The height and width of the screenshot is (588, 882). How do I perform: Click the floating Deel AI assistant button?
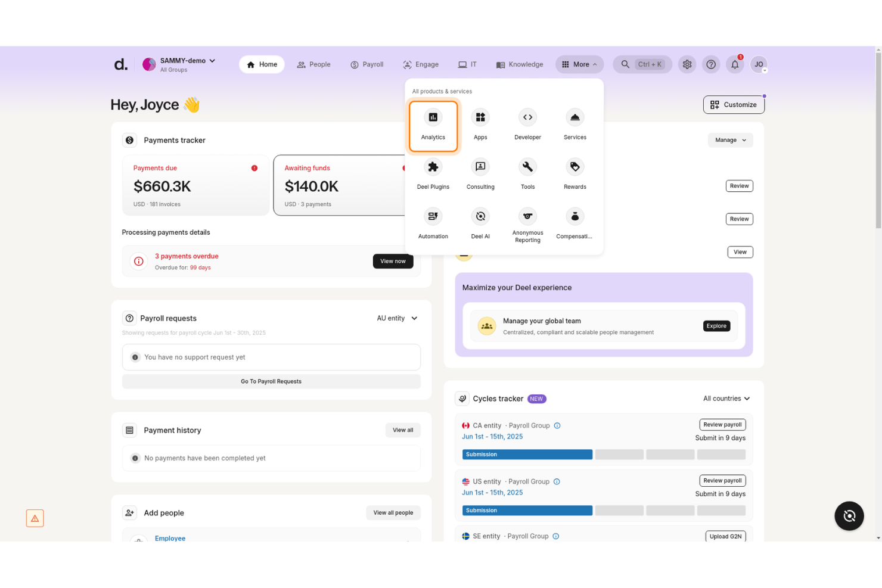point(849,516)
